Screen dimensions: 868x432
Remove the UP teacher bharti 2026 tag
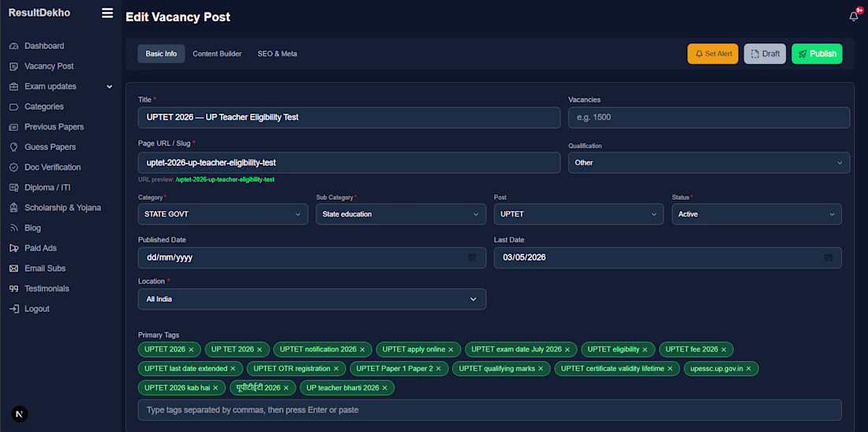pos(385,388)
